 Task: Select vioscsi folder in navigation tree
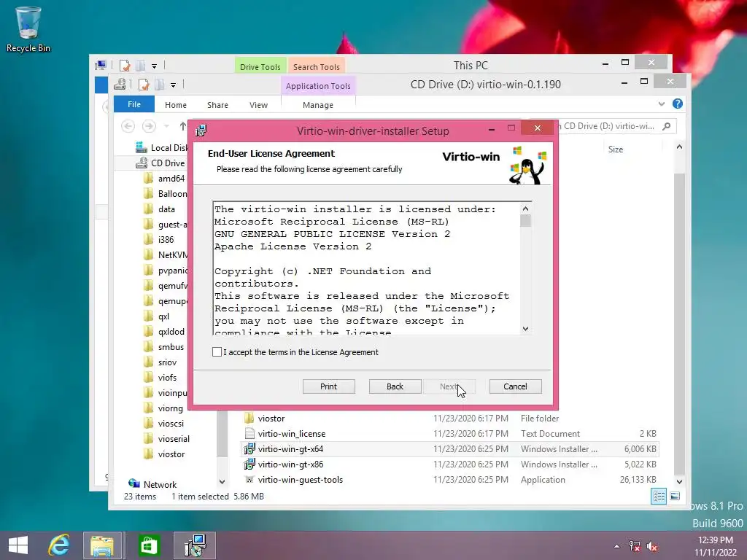pos(163,424)
